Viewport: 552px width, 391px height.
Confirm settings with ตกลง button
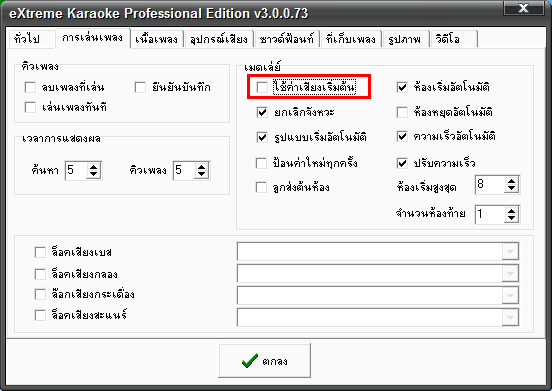pyautogui.click(x=264, y=361)
